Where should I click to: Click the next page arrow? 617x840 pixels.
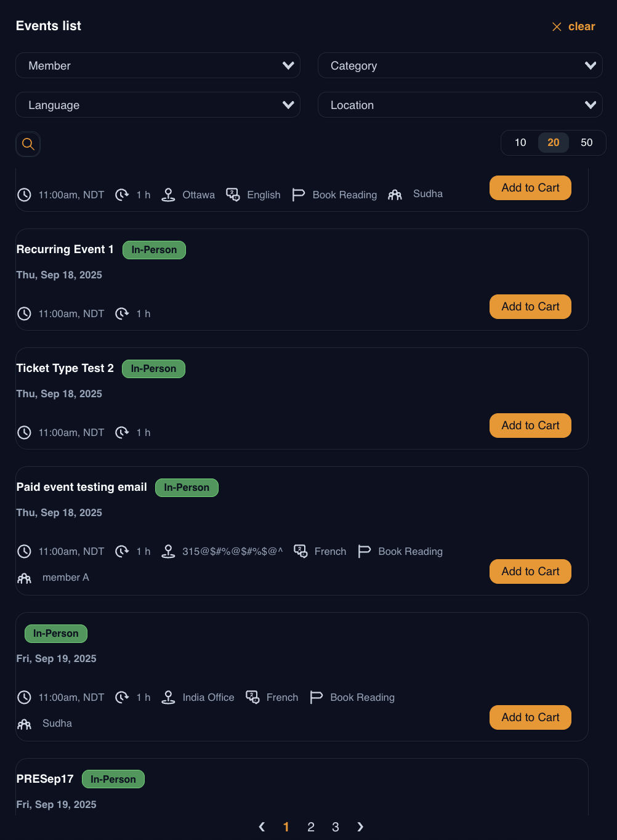click(360, 827)
